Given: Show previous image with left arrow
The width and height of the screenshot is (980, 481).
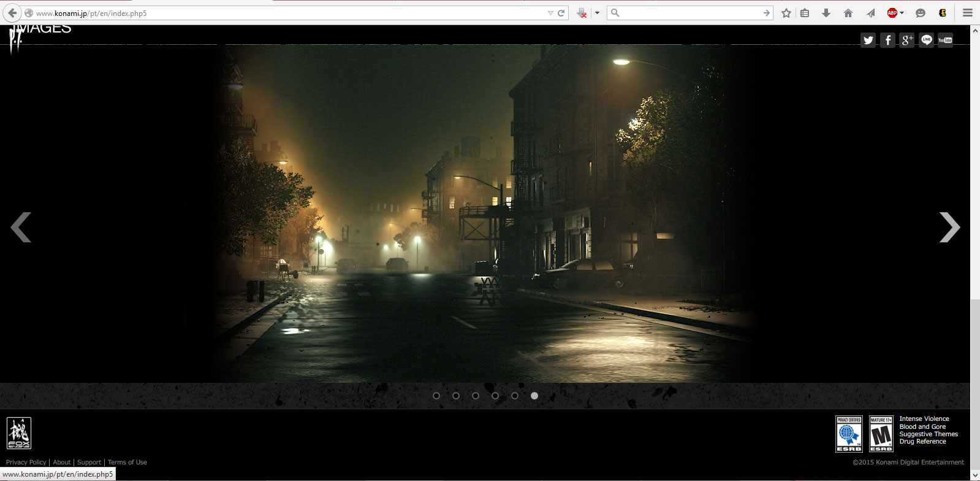Looking at the screenshot, I should tap(21, 227).
